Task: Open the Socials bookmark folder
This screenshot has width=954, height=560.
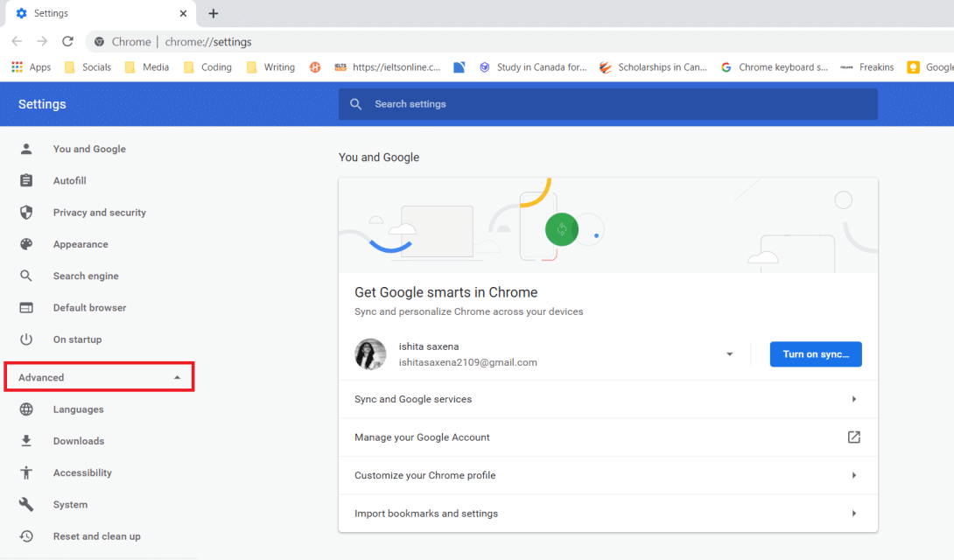Action: (x=88, y=66)
